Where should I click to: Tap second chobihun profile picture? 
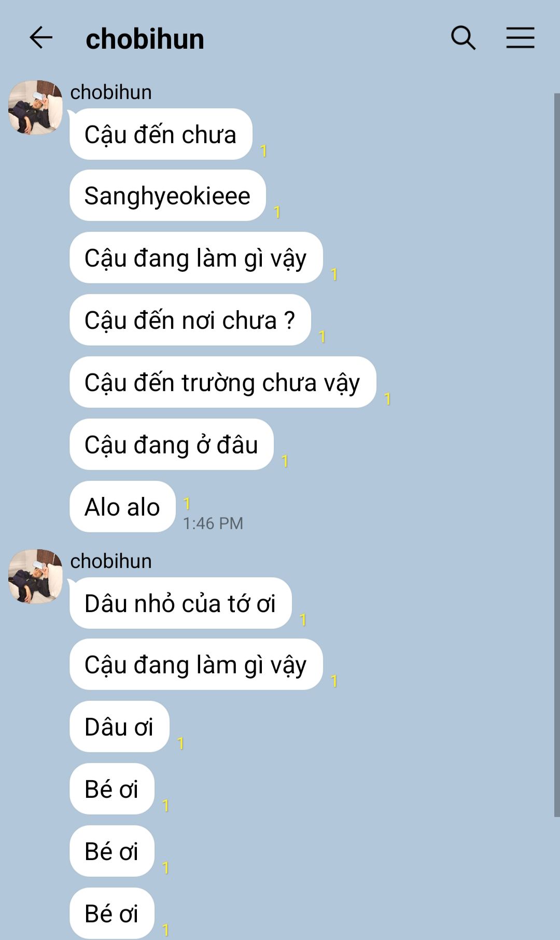click(35, 576)
